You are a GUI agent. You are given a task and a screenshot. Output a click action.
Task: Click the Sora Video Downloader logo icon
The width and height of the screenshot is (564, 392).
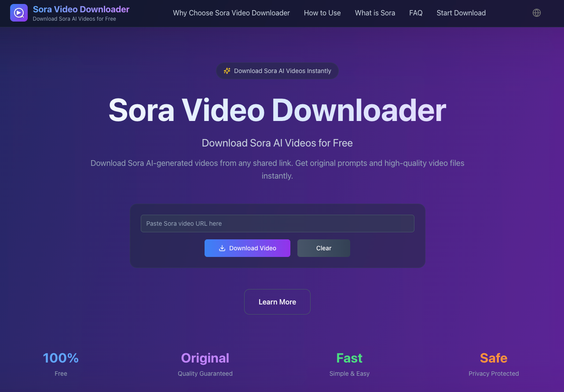(19, 13)
